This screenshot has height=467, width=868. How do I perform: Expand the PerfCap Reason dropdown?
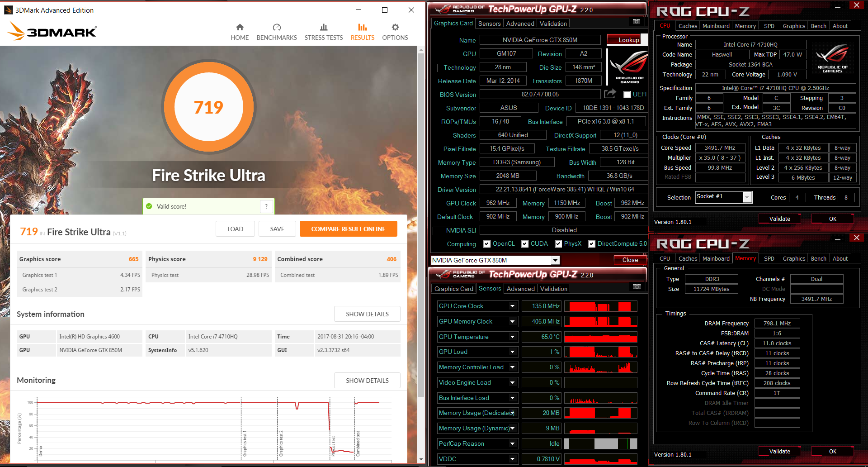click(512, 444)
